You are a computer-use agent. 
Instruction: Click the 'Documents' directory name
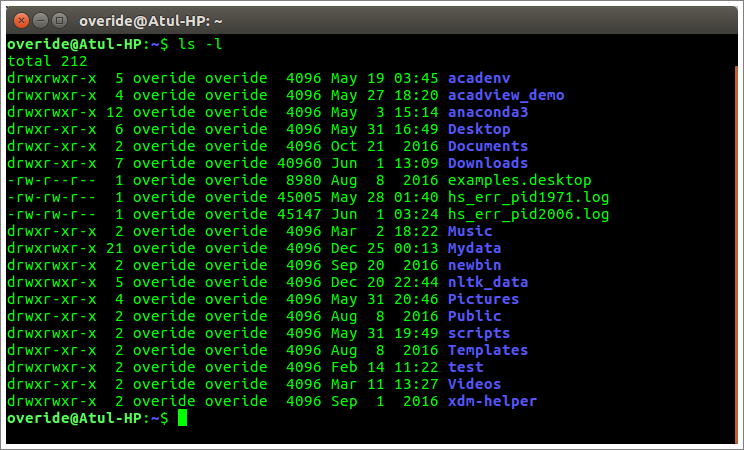point(488,146)
